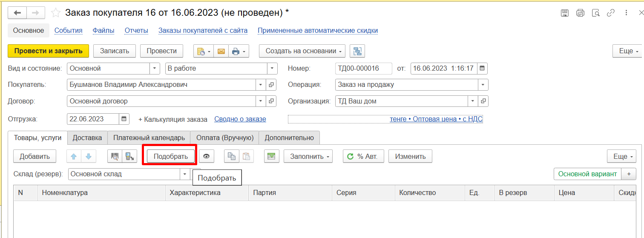The height and width of the screenshot is (238, 644).
Task: Toggle the eye visibility button next to Подобрать
Action: click(207, 156)
